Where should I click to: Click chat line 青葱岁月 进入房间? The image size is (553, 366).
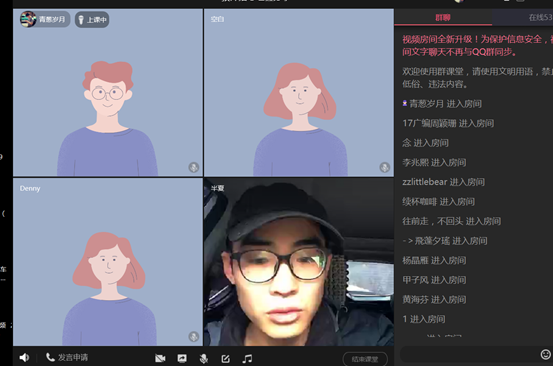pyautogui.click(x=442, y=104)
